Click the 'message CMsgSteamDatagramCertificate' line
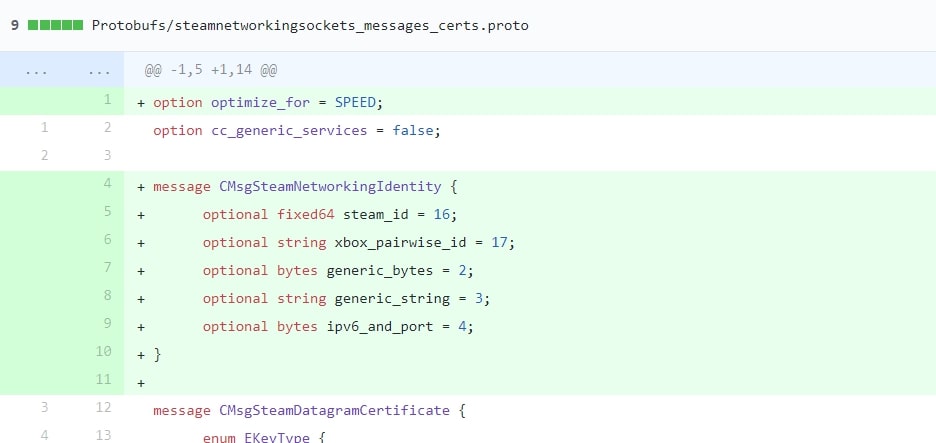This screenshot has height=443, width=936. click(x=310, y=410)
